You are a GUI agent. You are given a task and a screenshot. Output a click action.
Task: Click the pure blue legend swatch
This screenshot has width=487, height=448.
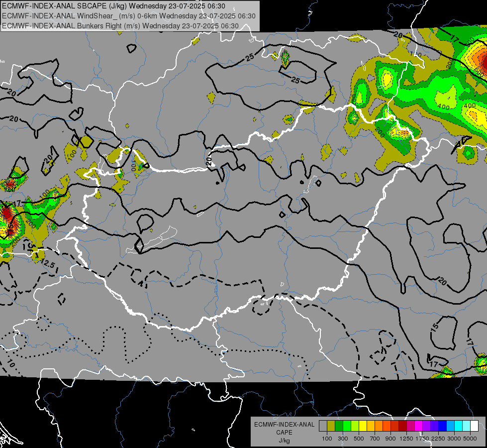coord(443,426)
